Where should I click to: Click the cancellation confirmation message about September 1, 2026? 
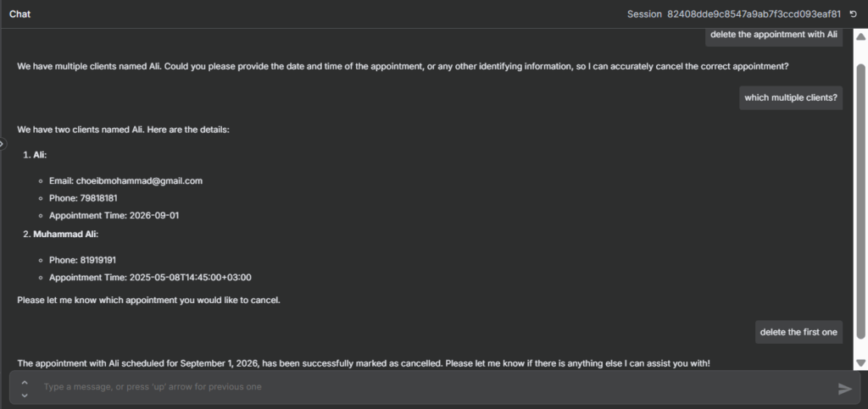[364, 363]
